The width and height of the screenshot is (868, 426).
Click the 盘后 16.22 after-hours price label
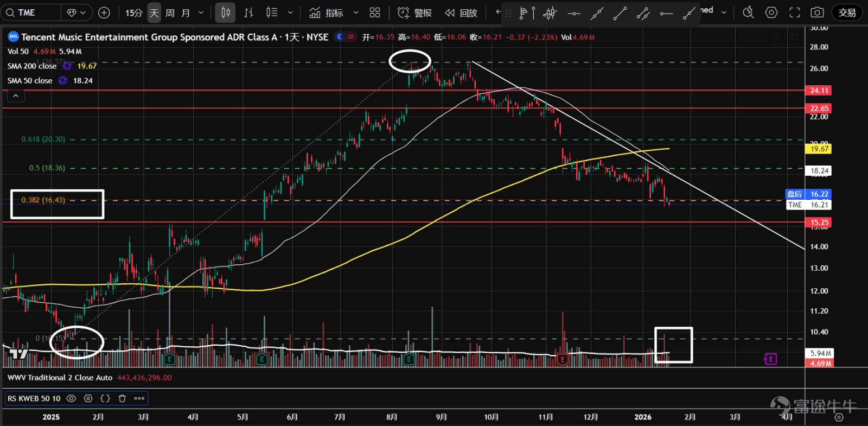point(808,194)
